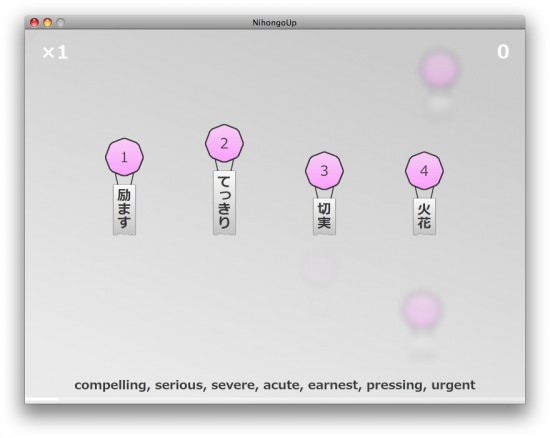Click the faded balloon at bottom right
The height and width of the screenshot is (438, 550).
(422, 310)
